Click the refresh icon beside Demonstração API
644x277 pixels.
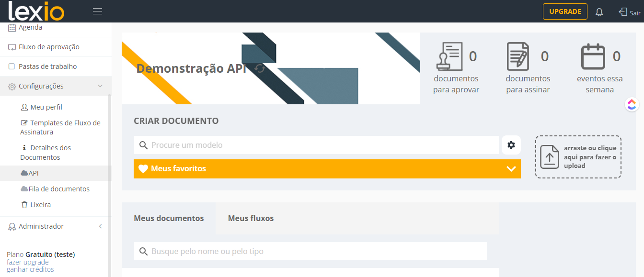(x=260, y=68)
